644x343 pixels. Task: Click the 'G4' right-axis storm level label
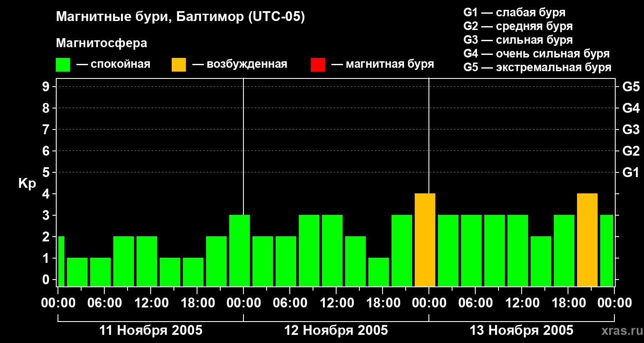tap(631, 108)
